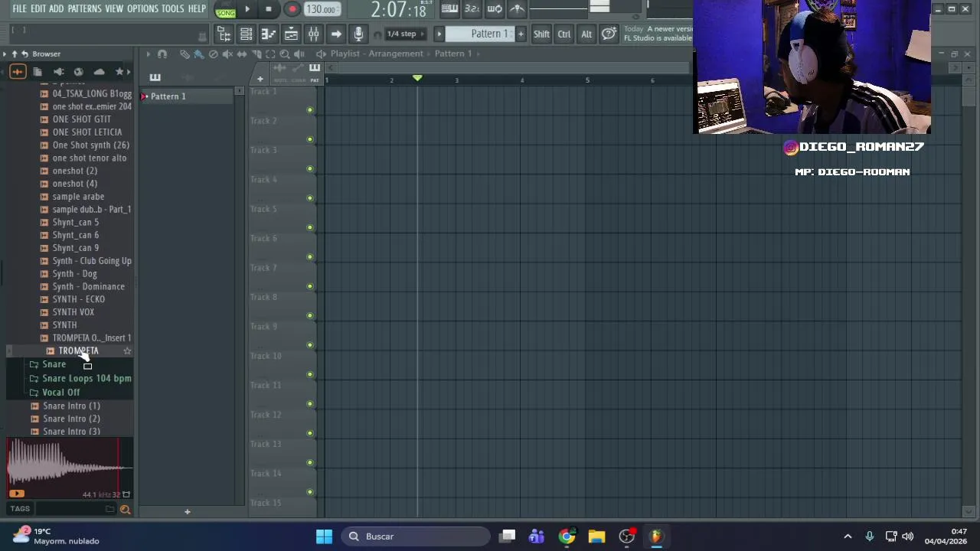The height and width of the screenshot is (551, 980).
Task: Mute Track 1 with its green light
Action: pyautogui.click(x=309, y=109)
